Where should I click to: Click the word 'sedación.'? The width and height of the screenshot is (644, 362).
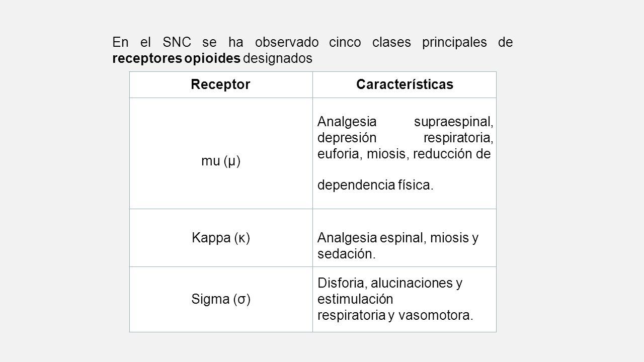pos(347,254)
